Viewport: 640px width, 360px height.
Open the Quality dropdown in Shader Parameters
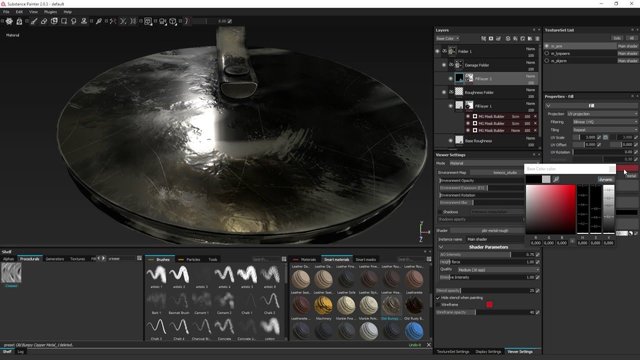pos(498,270)
